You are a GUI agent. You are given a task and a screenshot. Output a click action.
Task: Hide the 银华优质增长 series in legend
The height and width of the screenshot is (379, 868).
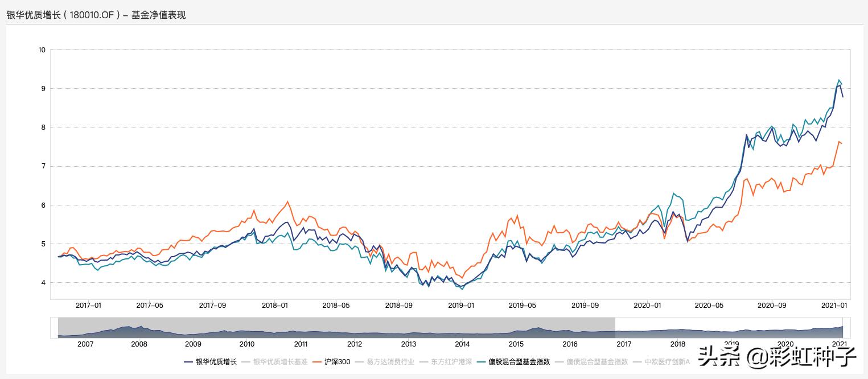click(216, 361)
